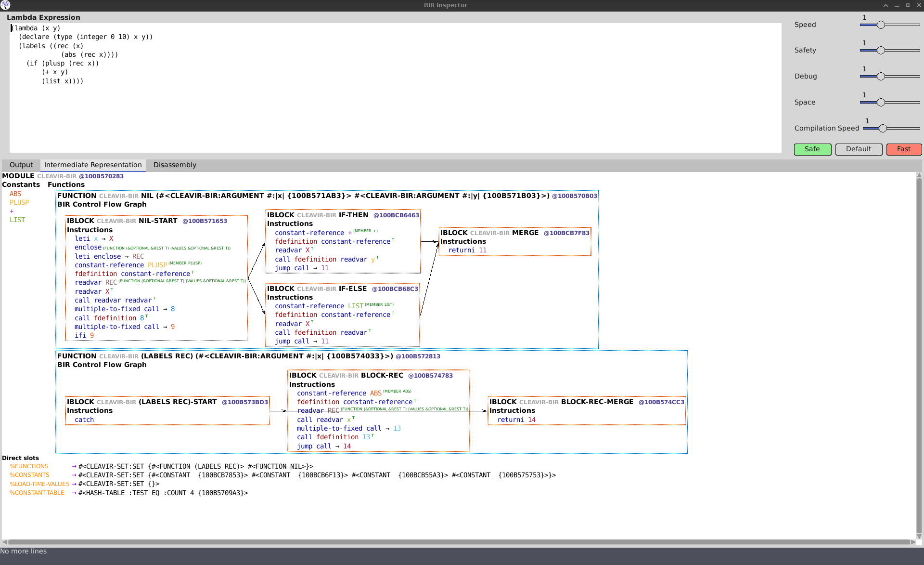Click the ABS constant

(x=15, y=194)
